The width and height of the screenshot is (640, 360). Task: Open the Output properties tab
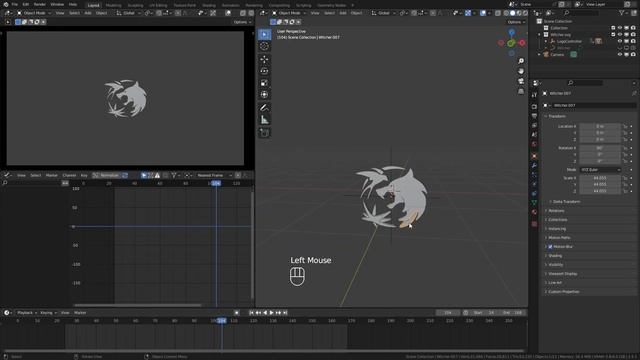(x=534, y=116)
